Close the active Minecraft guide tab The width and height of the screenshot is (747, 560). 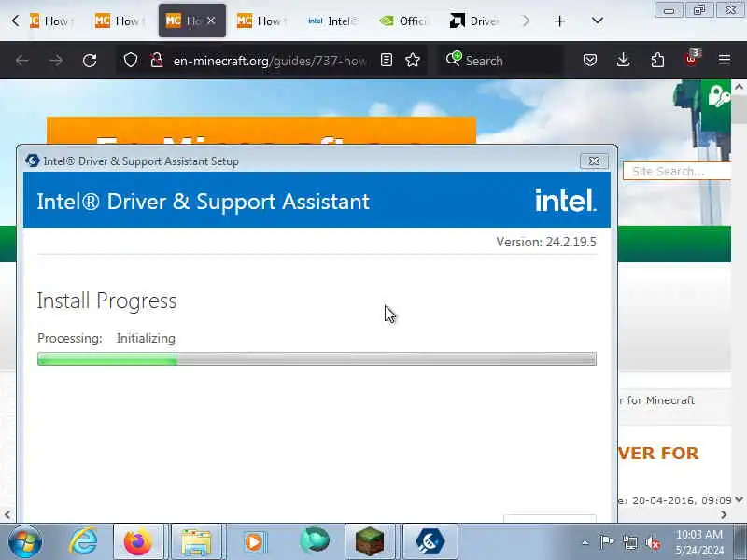pyautogui.click(x=211, y=21)
